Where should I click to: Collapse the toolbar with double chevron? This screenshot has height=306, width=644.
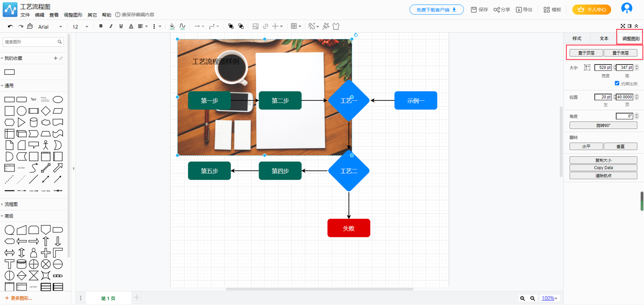636,26
